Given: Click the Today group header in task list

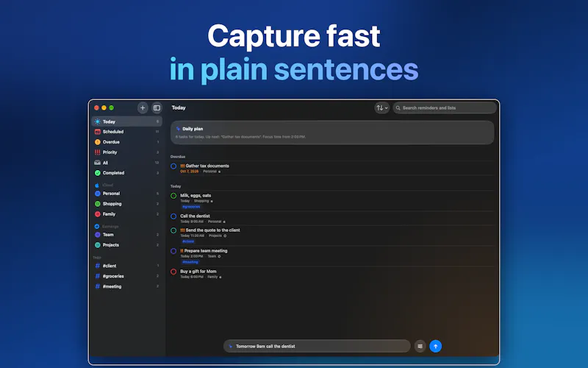Looking at the screenshot, I should click(x=176, y=186).
